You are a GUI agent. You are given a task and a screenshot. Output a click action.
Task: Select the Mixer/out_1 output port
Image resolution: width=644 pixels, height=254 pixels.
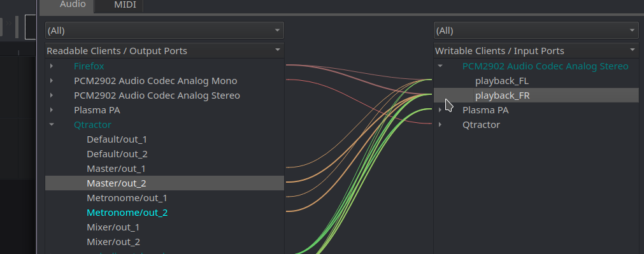pyautogui.click(x=113, y=227)
